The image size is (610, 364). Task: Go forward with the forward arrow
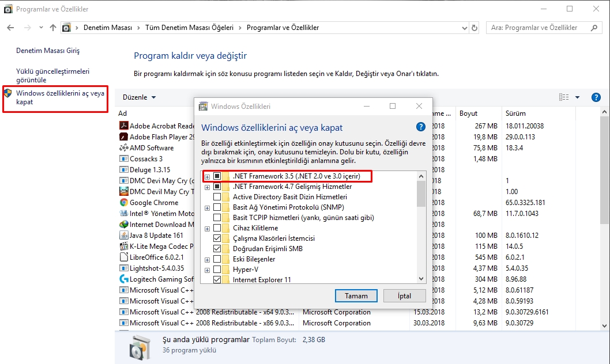point(27,28)
